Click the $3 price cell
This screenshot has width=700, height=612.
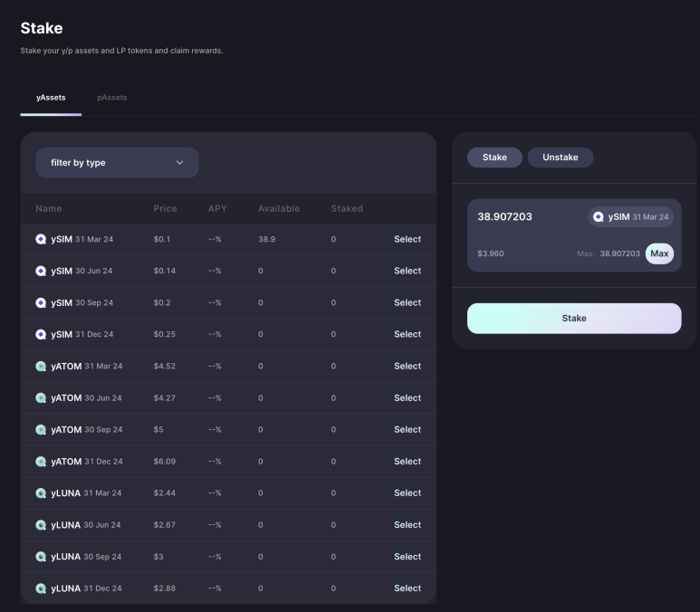[158, 557]
